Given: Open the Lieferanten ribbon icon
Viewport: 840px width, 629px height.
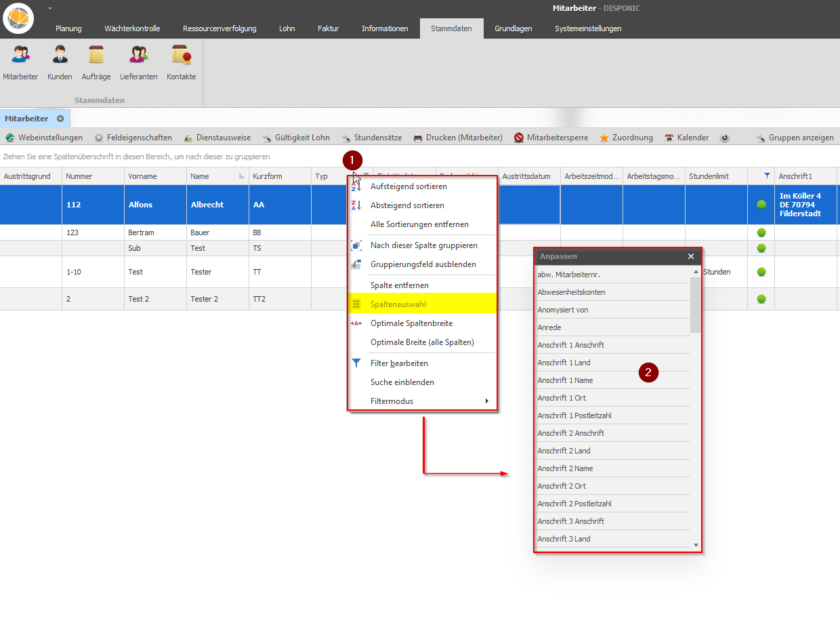Looking at the screenshot, I should 139,62.
